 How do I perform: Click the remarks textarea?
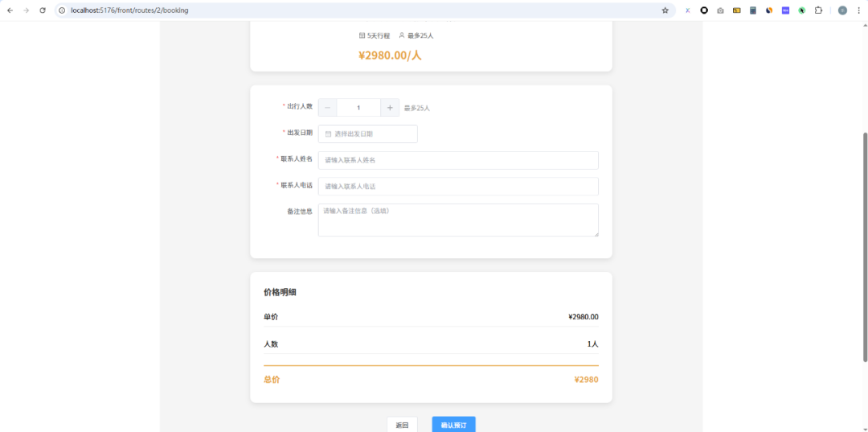coord(458,220)
